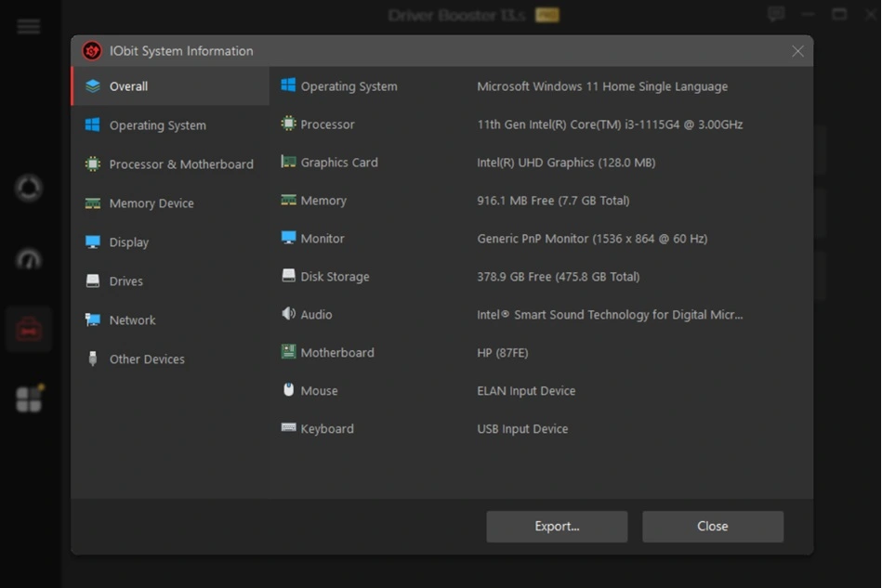Open Driver Booster hamburger menu
The width and height of the screenshot is (882, 588).
(x=29, y=26)
